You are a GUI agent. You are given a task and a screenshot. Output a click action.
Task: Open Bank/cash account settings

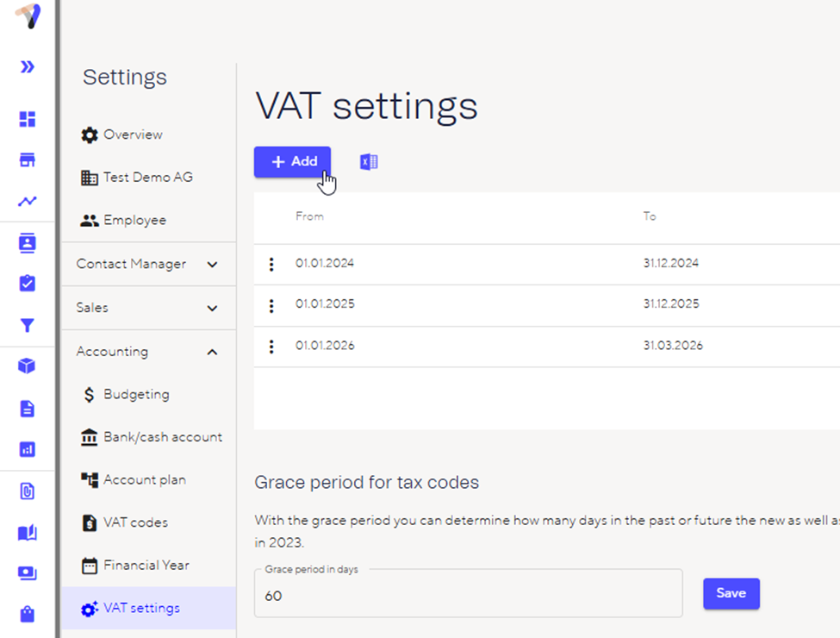162,437
